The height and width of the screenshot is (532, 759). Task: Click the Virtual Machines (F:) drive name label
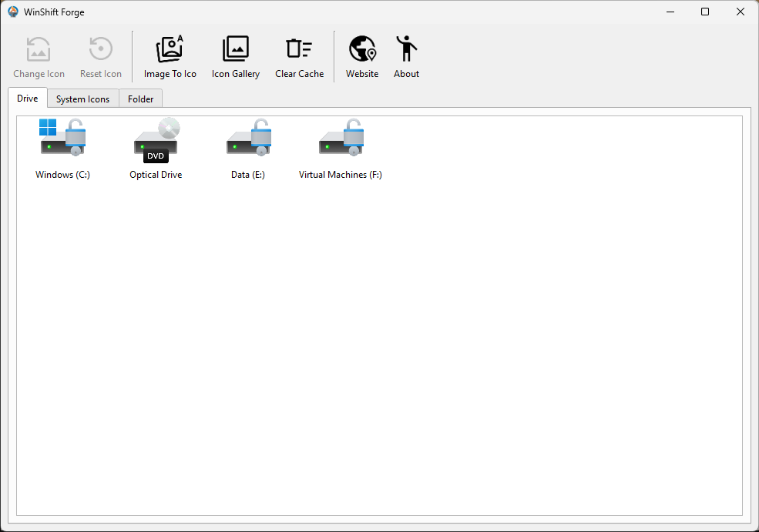(x=341, y=174)
